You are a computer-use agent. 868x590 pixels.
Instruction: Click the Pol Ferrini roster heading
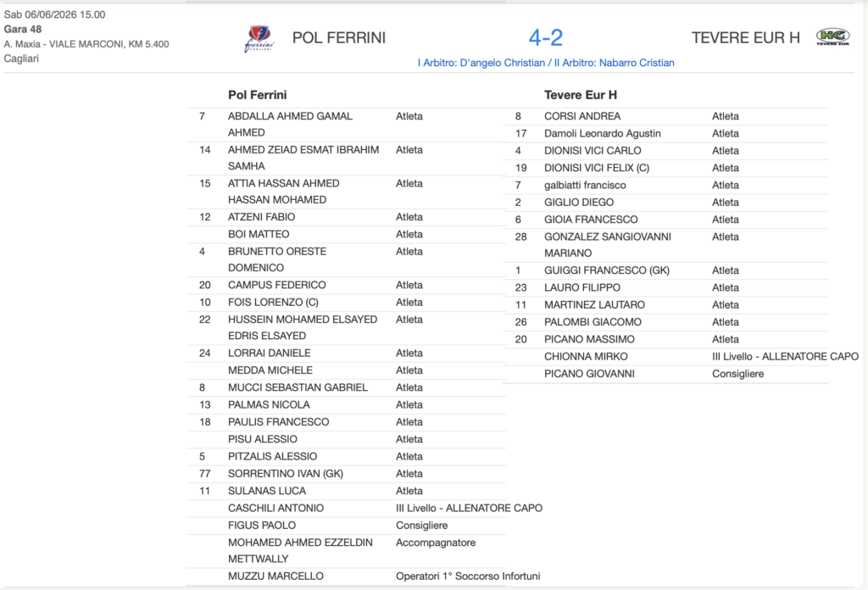(258, 95)
